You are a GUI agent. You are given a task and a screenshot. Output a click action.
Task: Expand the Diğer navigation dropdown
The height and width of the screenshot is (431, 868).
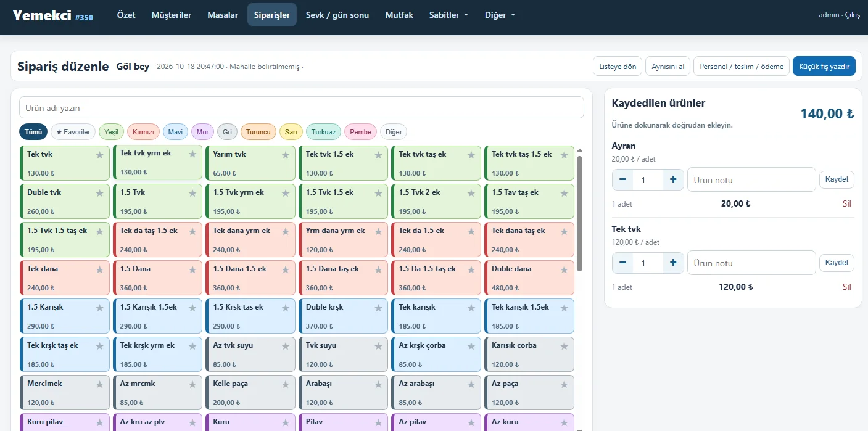[x=500, y=15]
